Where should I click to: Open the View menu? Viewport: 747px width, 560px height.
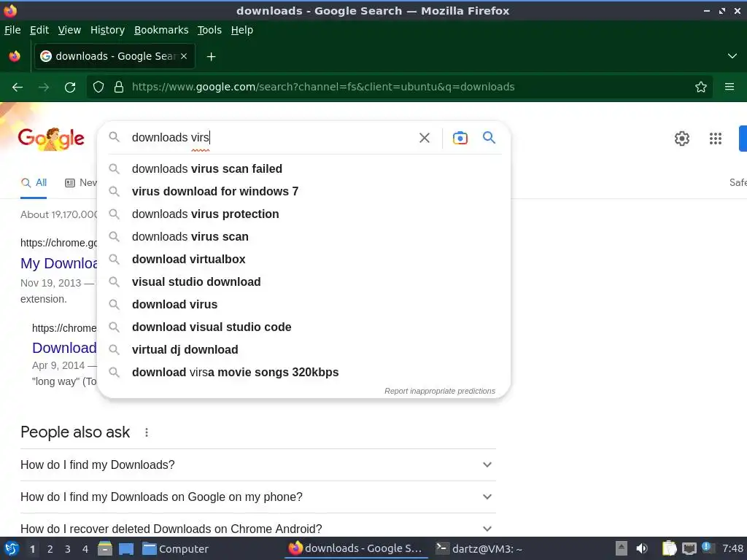pyautogui.click(x=69, y=30)
